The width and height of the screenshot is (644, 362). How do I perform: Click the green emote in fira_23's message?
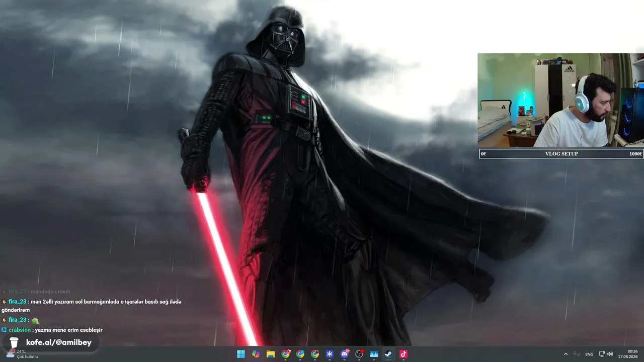[x=35, y=320]
